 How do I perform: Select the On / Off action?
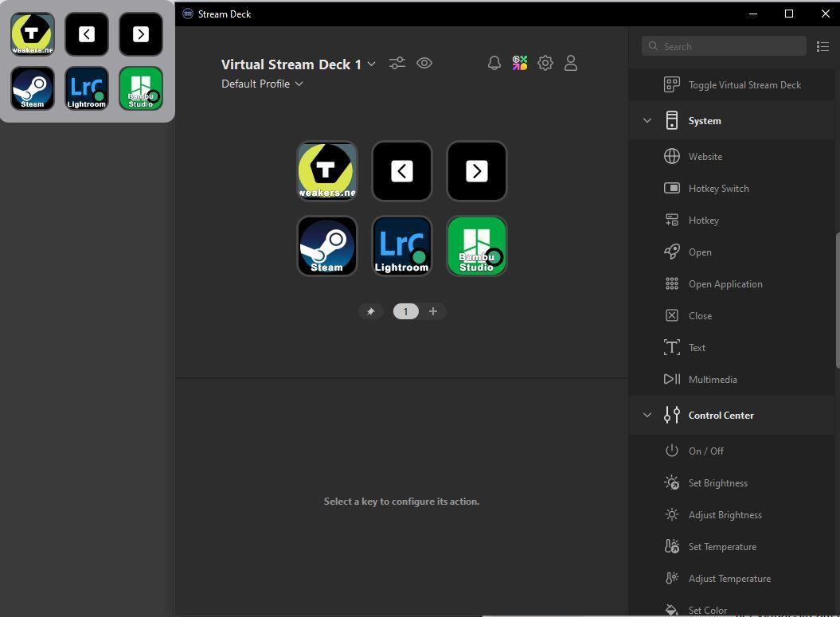(x=732, y=451)
